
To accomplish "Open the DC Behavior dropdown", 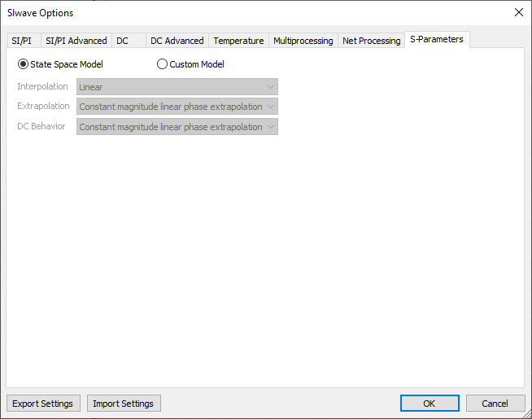I will (177, 127).
